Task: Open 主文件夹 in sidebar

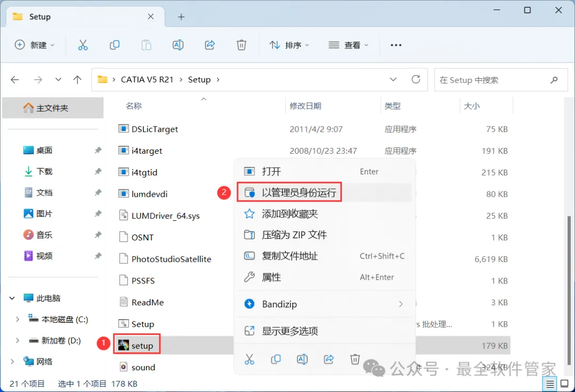Action: 53,108
